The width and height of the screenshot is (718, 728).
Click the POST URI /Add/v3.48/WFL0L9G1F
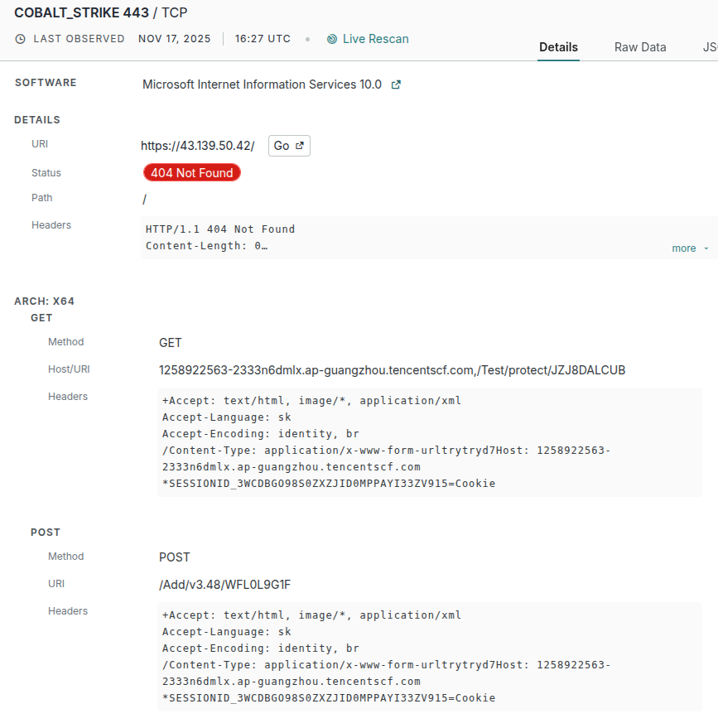224,585
